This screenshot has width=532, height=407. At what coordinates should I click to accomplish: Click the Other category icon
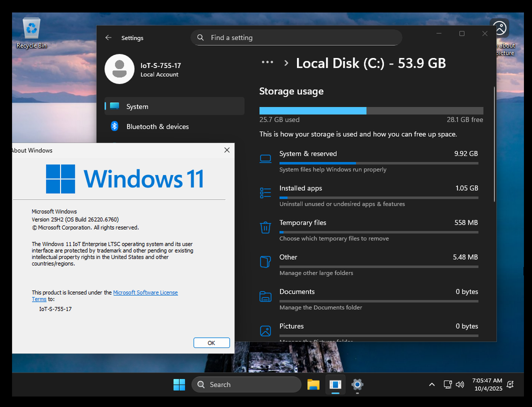tap(265, 261)
